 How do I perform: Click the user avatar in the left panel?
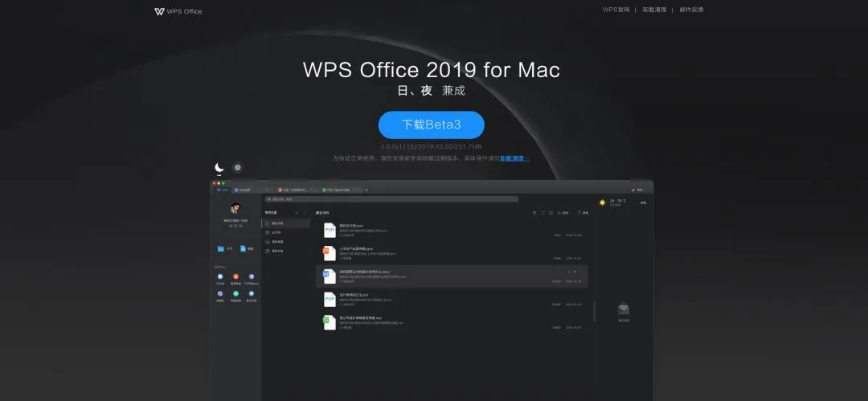coord(235,208)
